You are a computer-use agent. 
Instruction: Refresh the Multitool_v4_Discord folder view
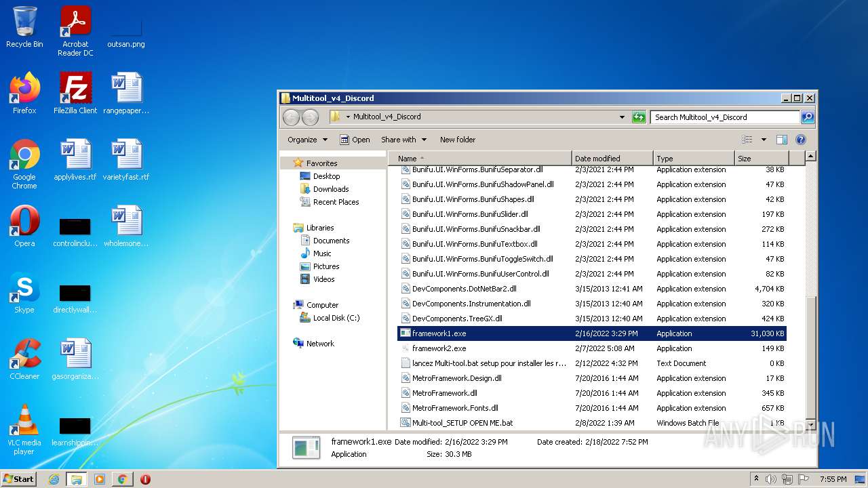click(x=639, y=117)
